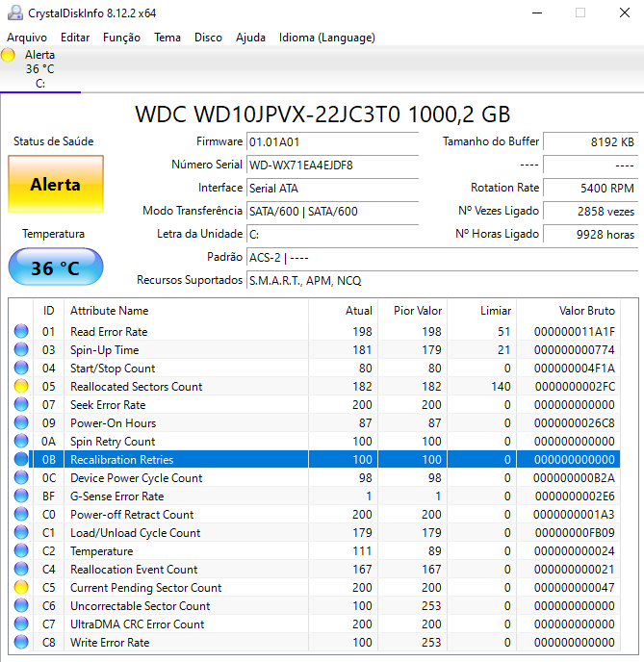Click raw value 0000000026C8 for Power-On Hours
Screen dimensions: 644x662
(575, 423)
